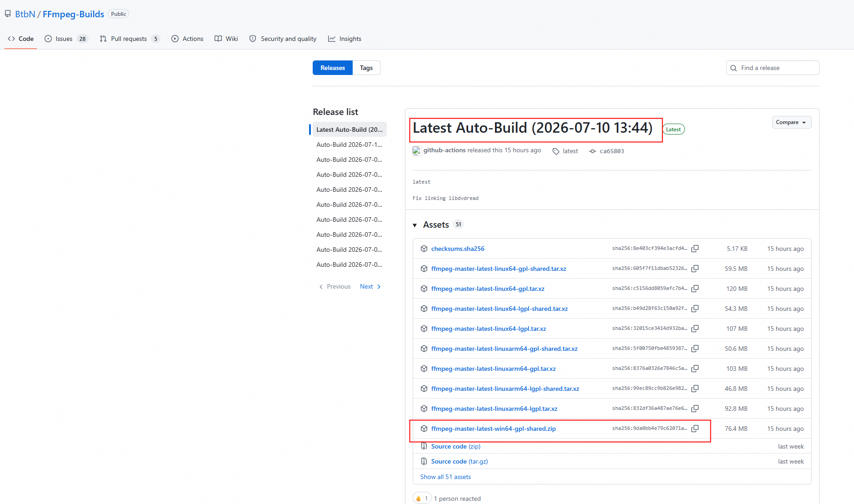Copy sha256 of linuxarm64-gpl-shared.tar.xz asset
854x504 pixels.
pos(695,349)
